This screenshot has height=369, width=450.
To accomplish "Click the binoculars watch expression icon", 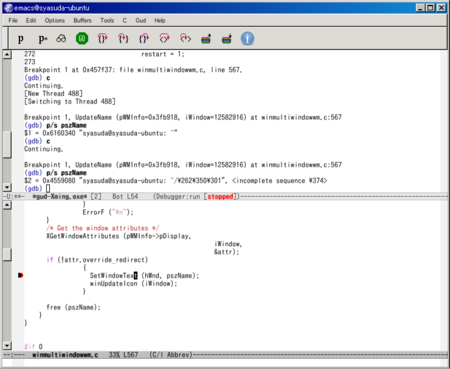I will pos(61,39).
